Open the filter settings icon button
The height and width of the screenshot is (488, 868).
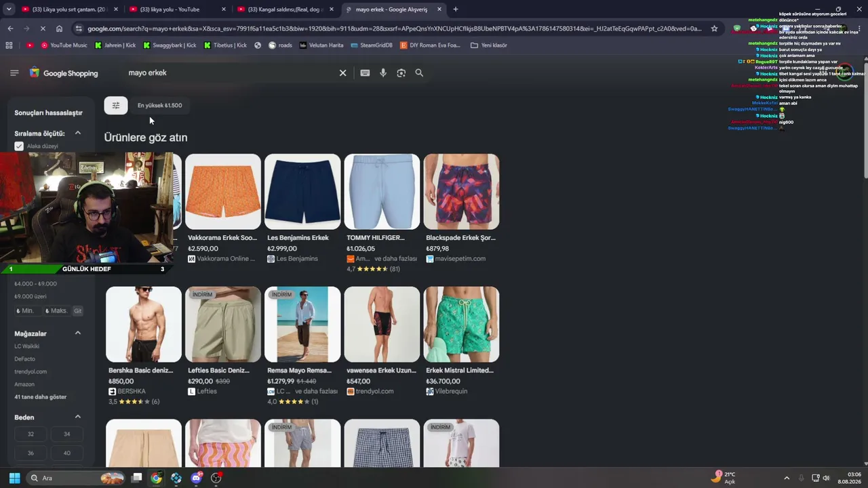pyautogui.click(x=116, y=105)
